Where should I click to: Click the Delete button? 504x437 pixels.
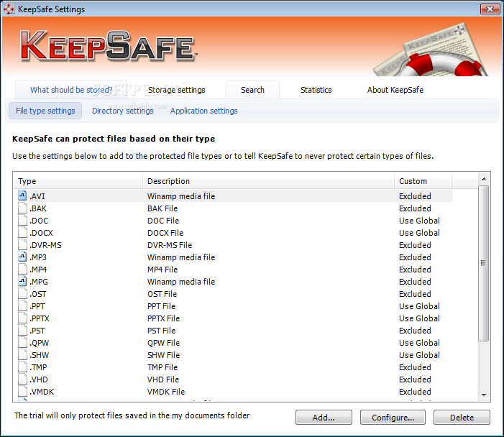tap(462, 417)
